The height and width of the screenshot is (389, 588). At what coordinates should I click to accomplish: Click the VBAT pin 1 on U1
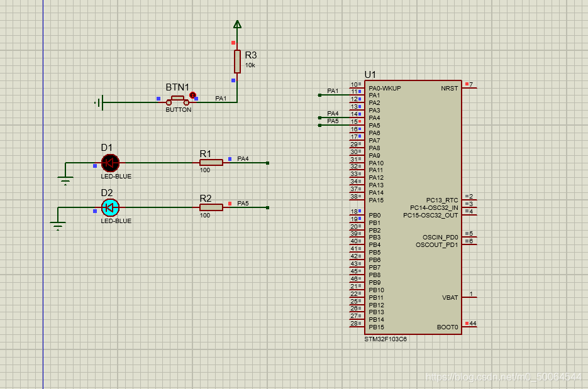pyautogui.click(x=469, y=297)
